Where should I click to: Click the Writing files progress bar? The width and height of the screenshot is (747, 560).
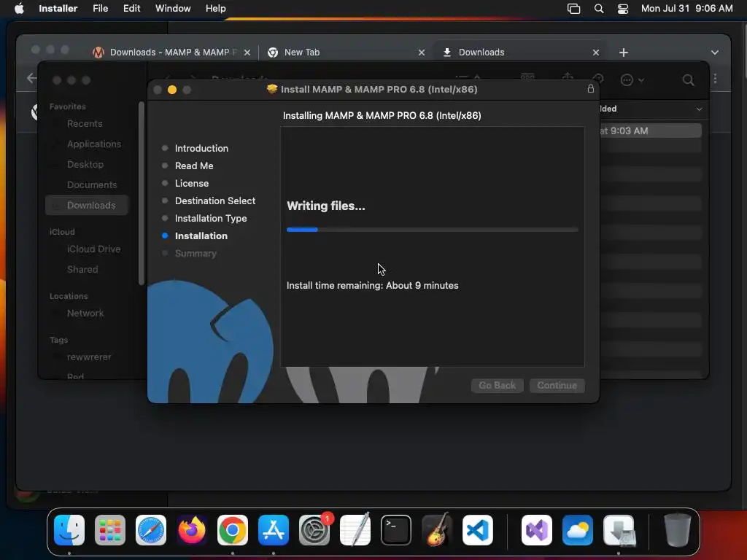click(433, 230)
